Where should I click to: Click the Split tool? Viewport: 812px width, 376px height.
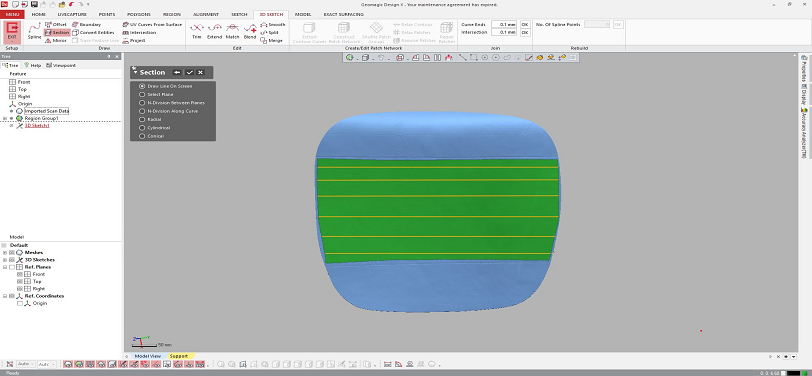click(270, 32)
